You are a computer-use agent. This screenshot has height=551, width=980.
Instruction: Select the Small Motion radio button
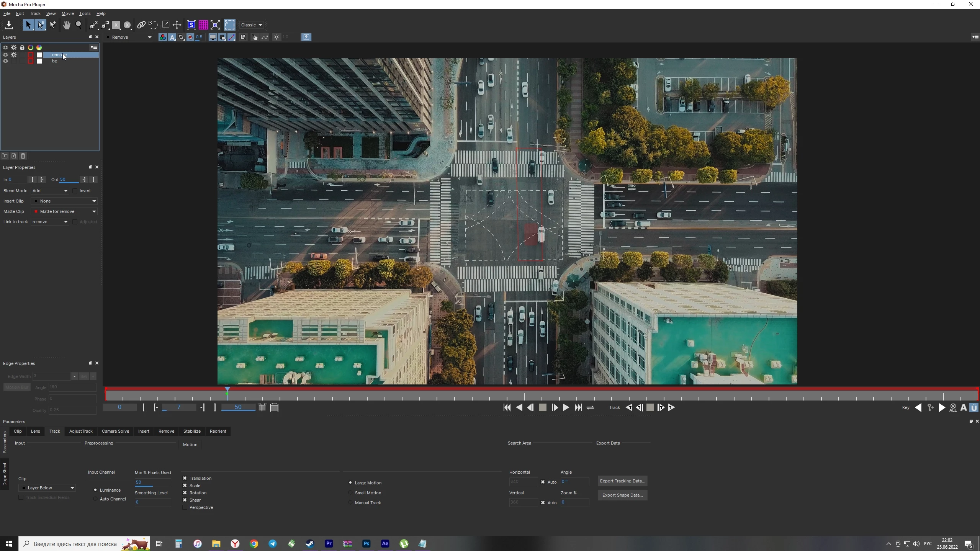[x=350, y=493]
